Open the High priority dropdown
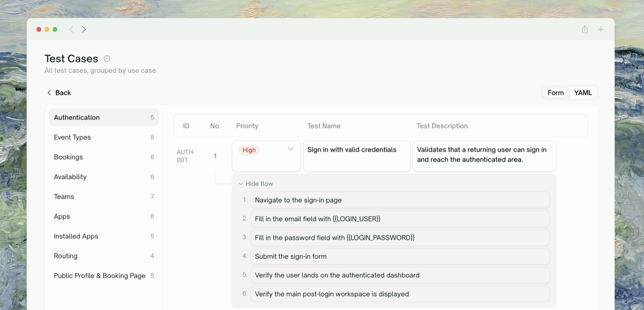Screen dimensions: 644x310 click(266, 156)
